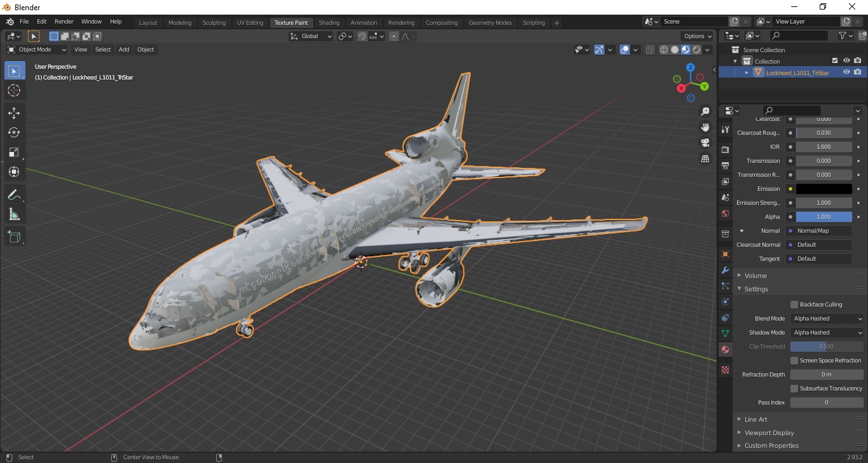Open the Texture properties tab

725,370
